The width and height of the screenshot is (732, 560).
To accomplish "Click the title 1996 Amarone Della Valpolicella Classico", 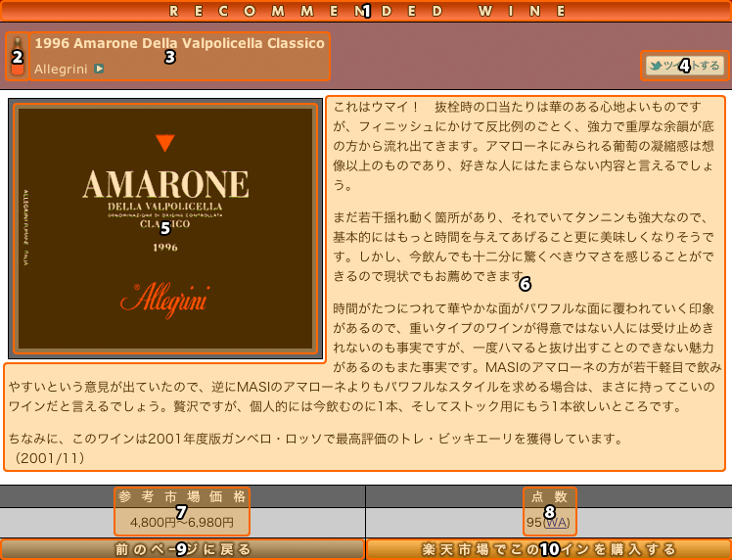I will point(179,43).
